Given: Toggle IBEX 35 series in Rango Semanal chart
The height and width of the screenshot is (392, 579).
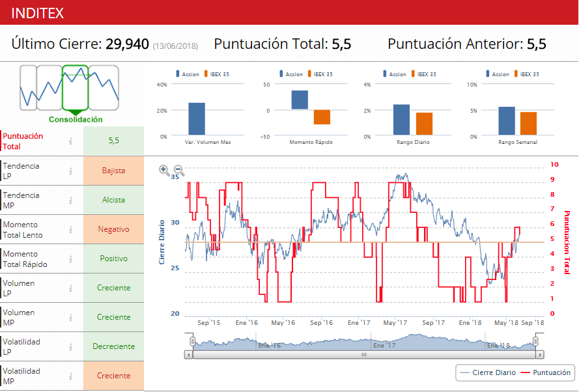Looking at the screenshot, I should (526, 74).
